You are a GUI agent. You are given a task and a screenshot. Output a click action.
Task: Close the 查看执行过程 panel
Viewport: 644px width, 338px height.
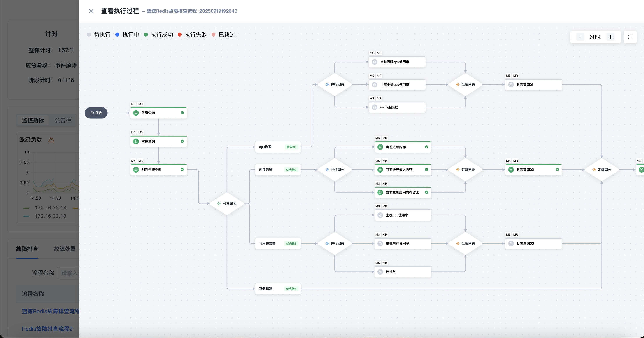click(x=91, y=11)
